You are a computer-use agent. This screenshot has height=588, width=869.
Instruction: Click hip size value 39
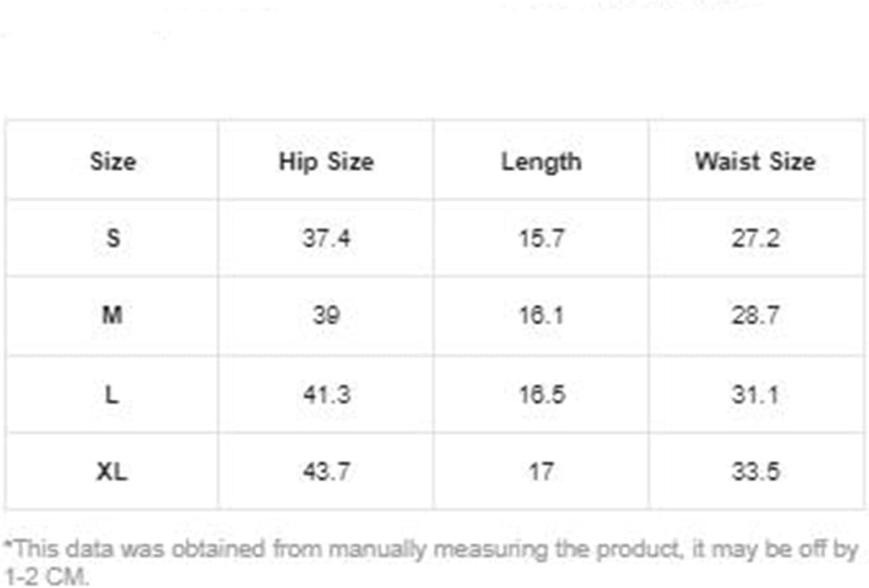326,316
